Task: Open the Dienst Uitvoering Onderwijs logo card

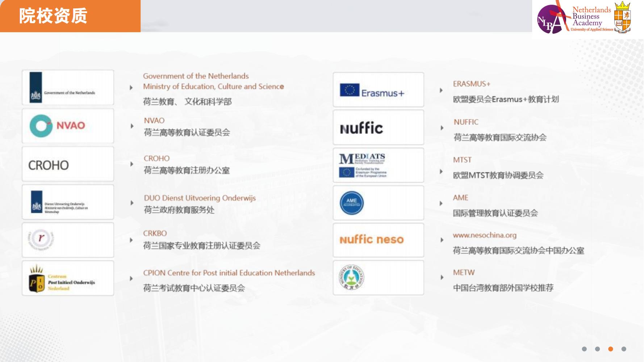Action: point(68,202)
